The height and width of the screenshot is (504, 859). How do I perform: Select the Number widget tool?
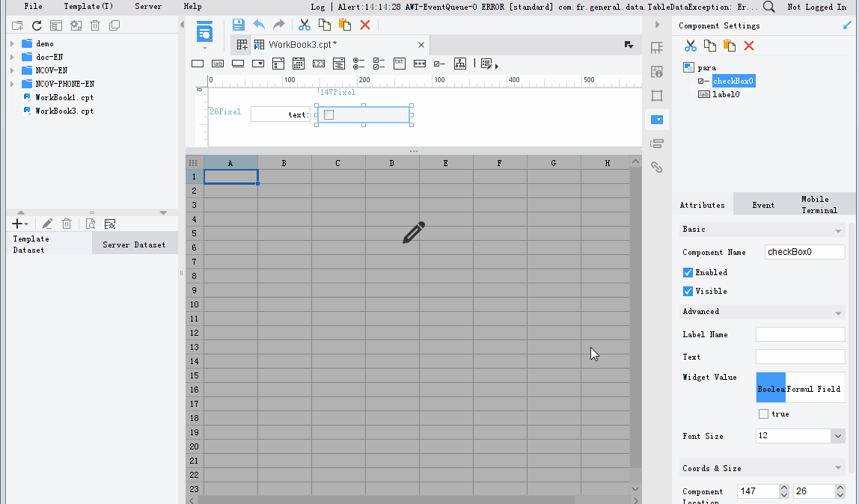pyautogui.click(x=318, y=64)
